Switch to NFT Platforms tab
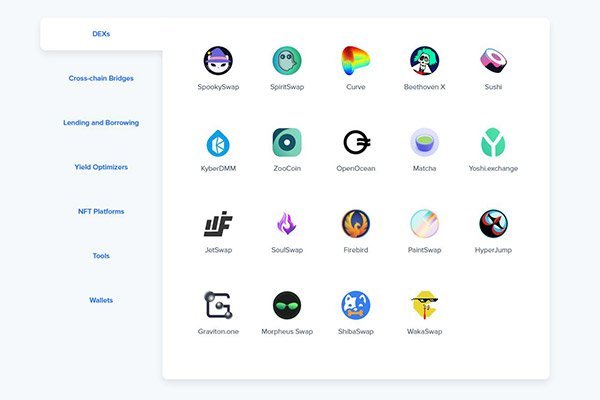Image resolution: width=600 pixels, height=400 pixels. 101,211
